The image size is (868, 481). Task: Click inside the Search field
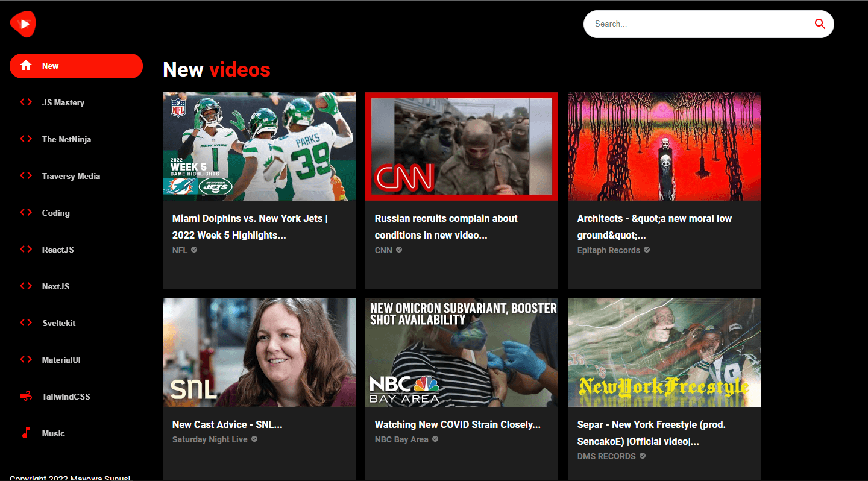tap(693, 24)
